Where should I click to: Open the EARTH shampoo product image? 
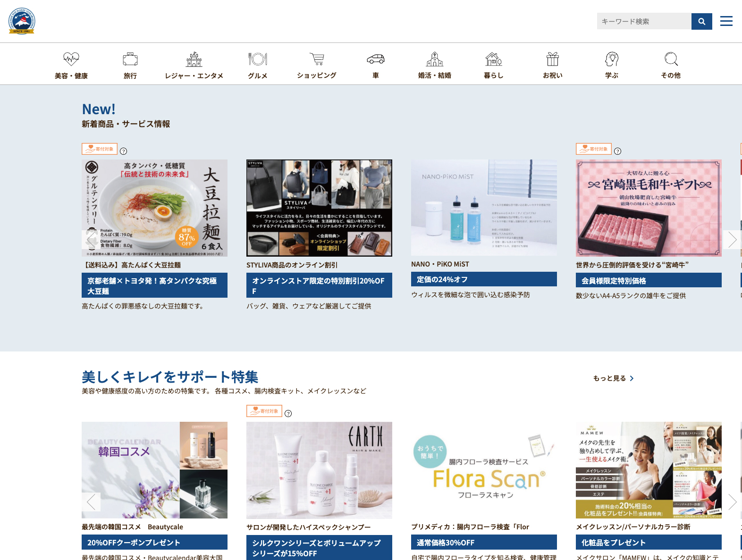319,470
